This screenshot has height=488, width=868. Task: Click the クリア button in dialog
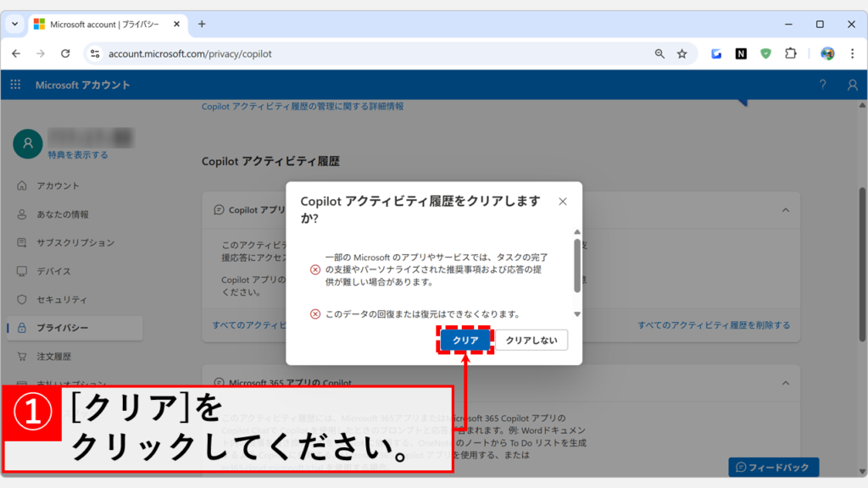465,340
